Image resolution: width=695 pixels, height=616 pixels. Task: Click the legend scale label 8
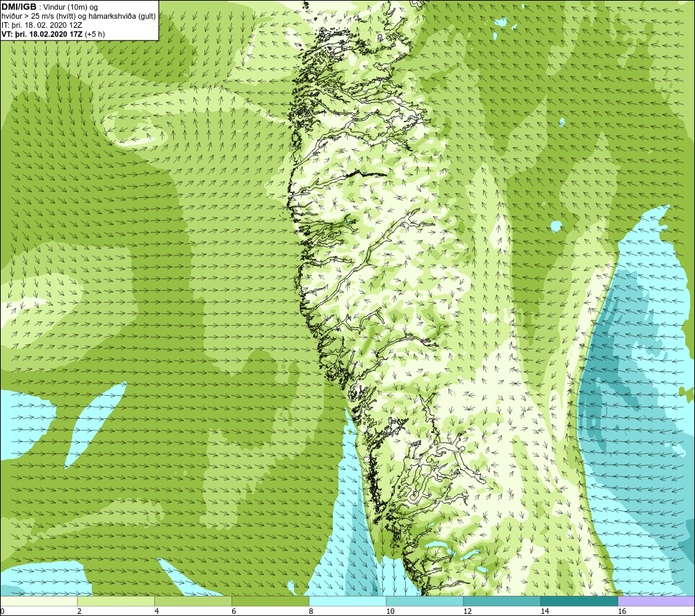(311, 612)
